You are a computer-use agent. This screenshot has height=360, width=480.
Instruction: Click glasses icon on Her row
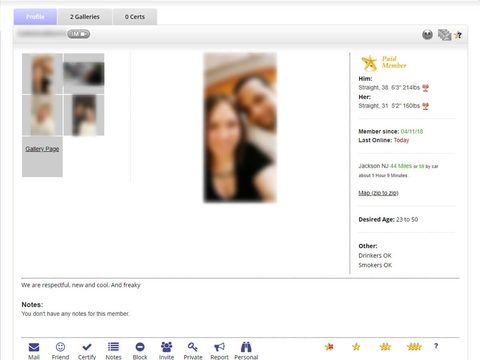pyautogui.click(x=425, y=106)
